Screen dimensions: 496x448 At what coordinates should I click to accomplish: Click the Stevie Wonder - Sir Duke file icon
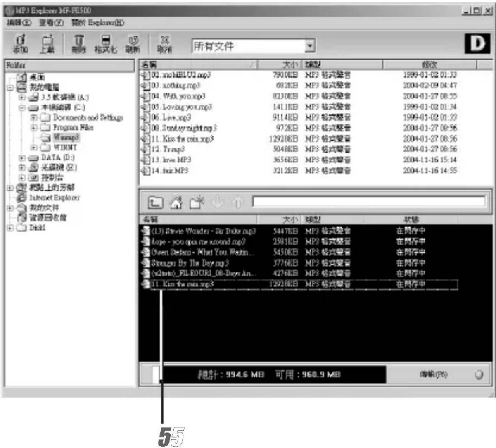pos(145,231)
